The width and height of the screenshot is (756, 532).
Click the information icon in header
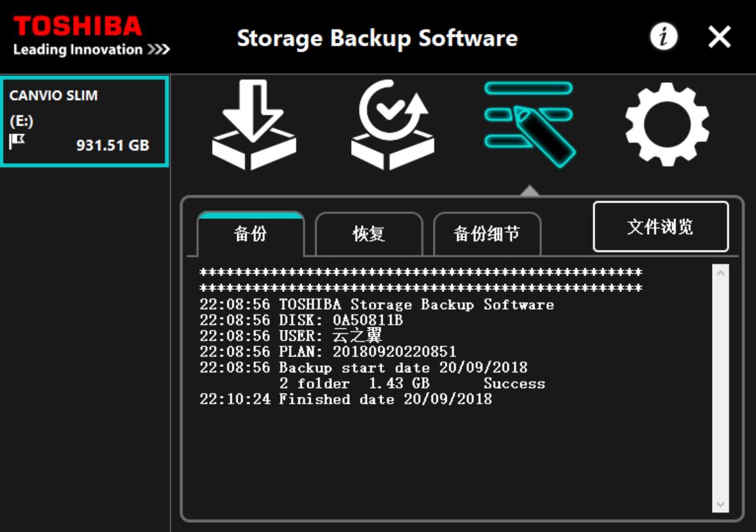(x=664, y=37)
